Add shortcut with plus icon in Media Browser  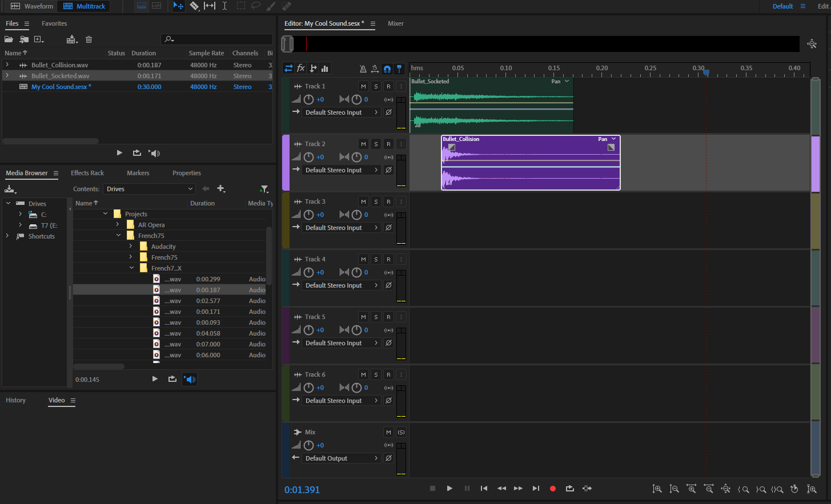221,189
